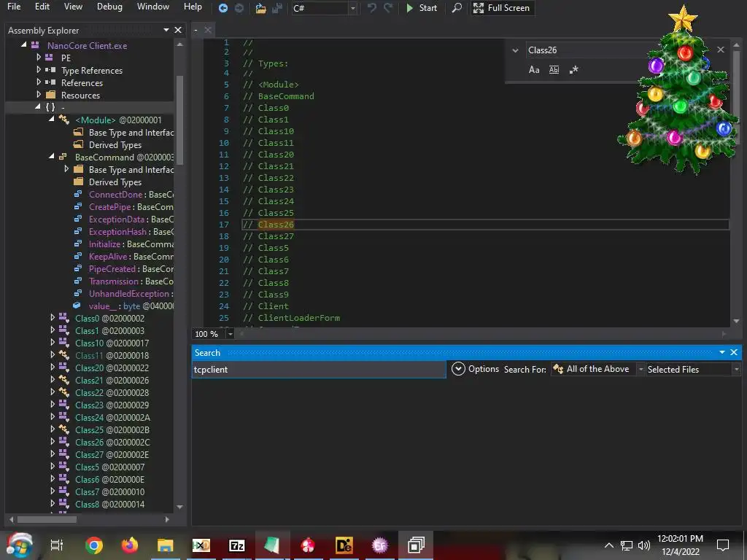Screen dimensions: 747x560
Task: Close the Assembly Explorer panel
Action: pos(178,30)
